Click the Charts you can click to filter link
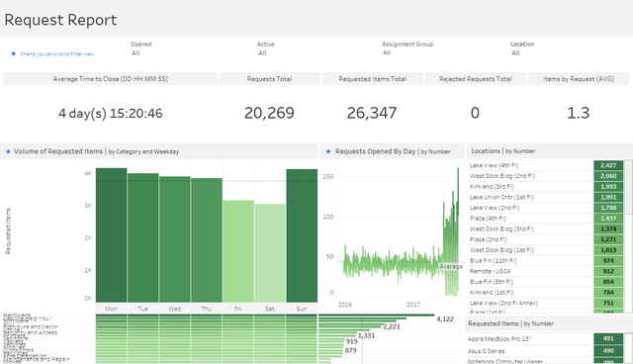Viewport: 633px width, 364px height. click(x=57, y=54)
